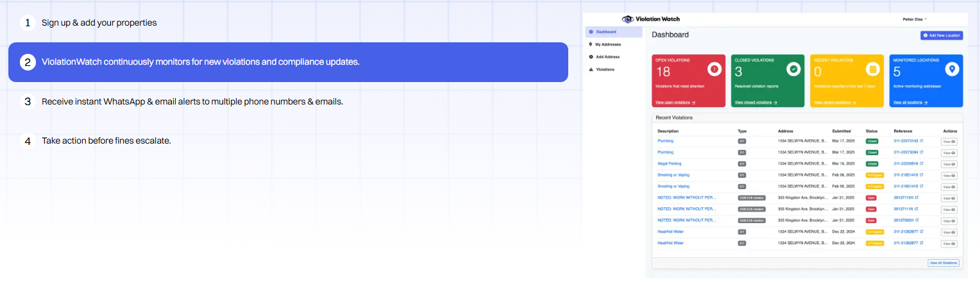This screenshot has height=293, width=980.
Task: Click the calendar icon on Recent Violations card
Action: pos(873,69)
